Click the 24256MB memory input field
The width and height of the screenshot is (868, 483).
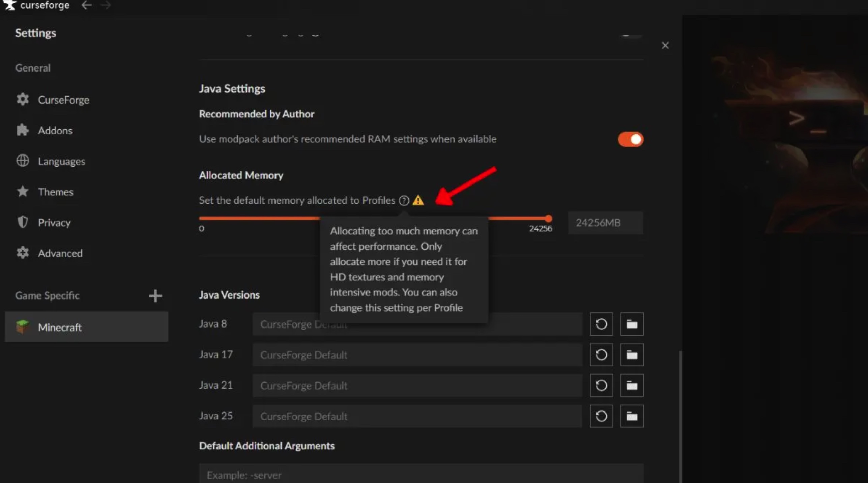point(606,223)
